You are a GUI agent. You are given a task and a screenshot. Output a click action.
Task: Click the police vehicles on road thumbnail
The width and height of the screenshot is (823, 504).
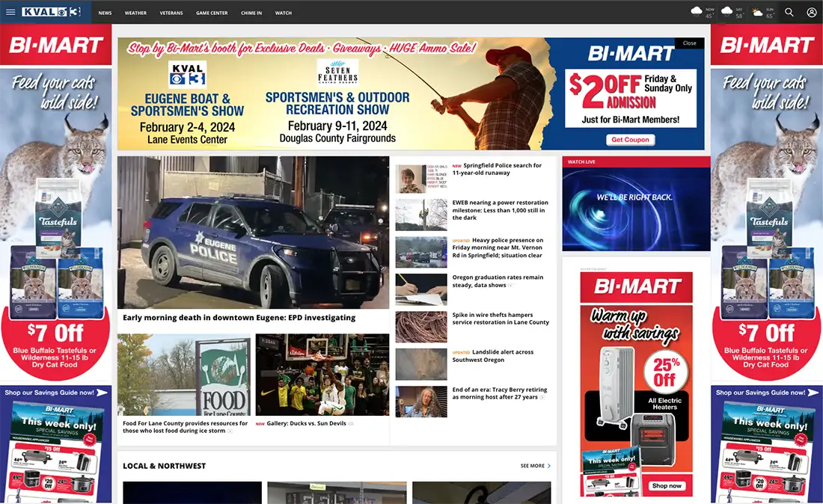tap(421, 252)
